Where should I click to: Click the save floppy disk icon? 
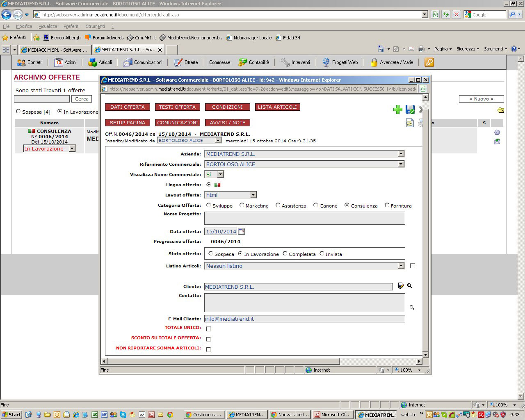[410, 110]
